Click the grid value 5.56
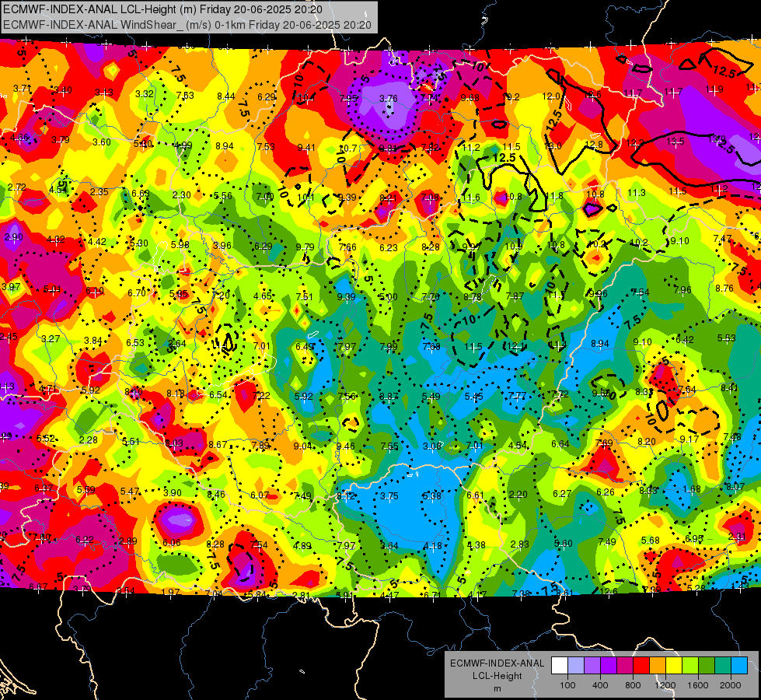761x700 pixels. pyautogui.click(x=223, y=196)
